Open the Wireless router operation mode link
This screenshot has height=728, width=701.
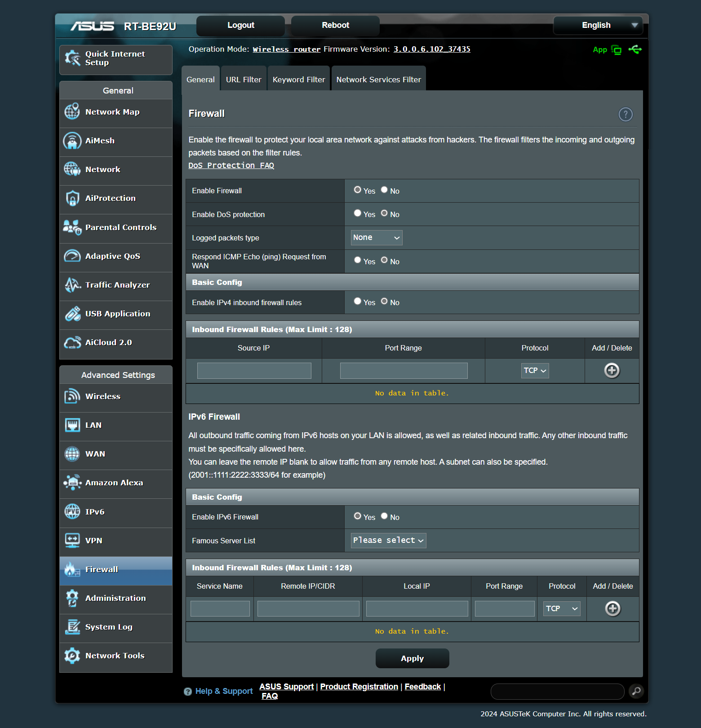click(287, 49)
